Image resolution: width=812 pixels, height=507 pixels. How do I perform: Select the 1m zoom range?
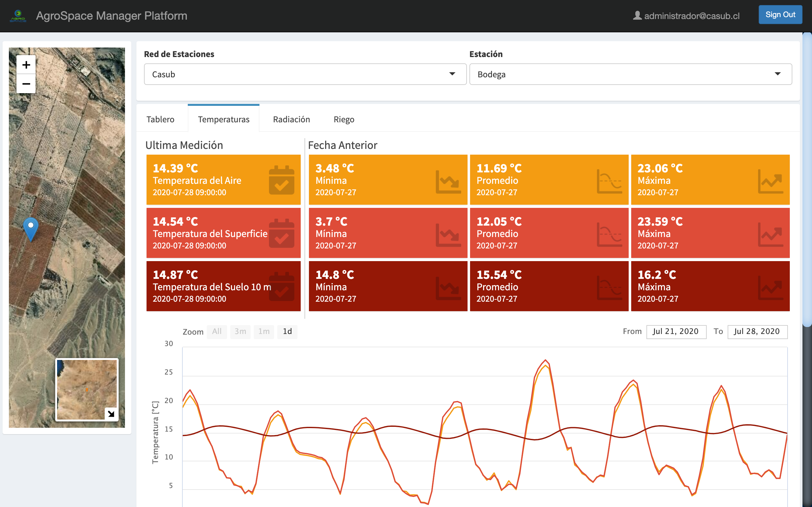[x=264, y=332]
